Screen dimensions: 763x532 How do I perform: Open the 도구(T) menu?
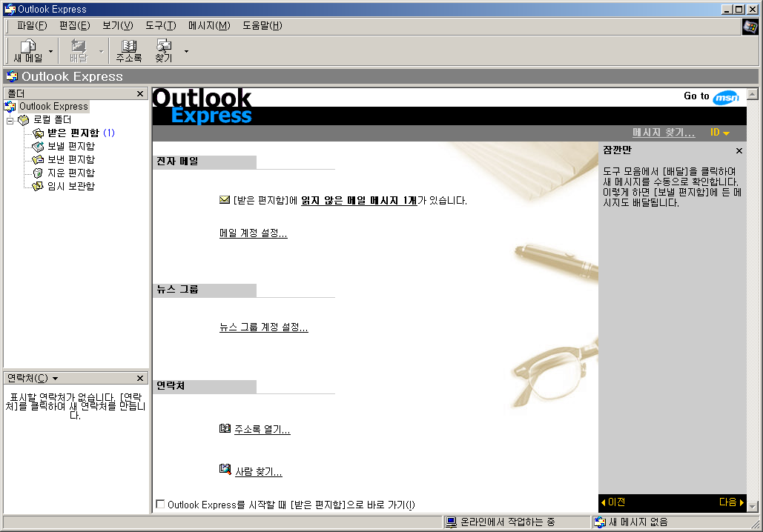tap(161, 26)
